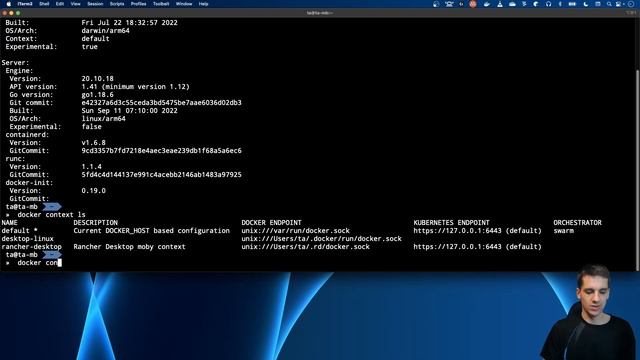Click docker-init version '0.19.0'
This screenshot has height=360, width=640.
(x=93, y=191)
